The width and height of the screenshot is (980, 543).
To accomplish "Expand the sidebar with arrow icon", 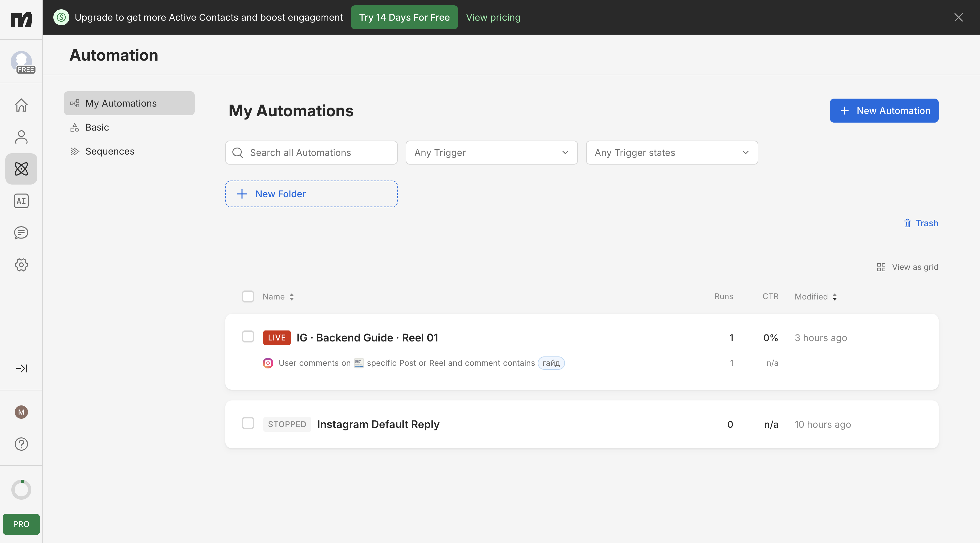I will tap(21, 368).
